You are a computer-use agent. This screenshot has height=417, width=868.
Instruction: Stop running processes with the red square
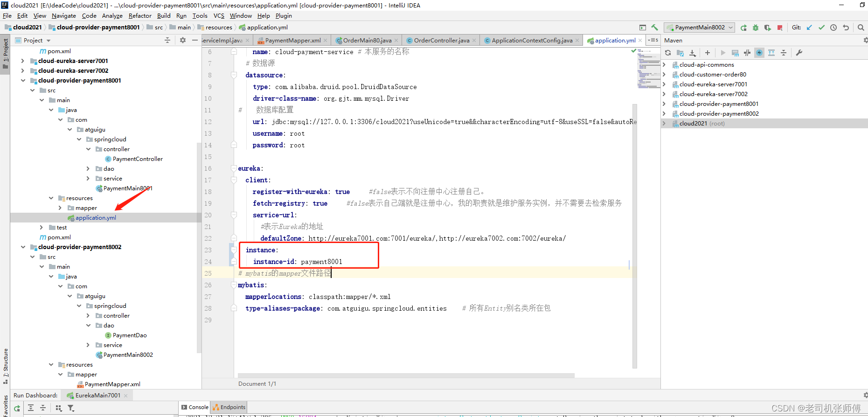[780, 28]
